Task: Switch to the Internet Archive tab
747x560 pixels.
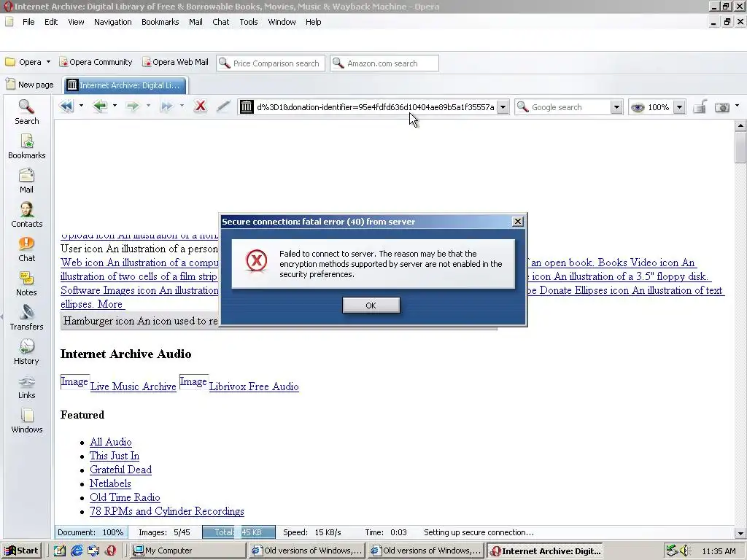Action: [x=124, y=85]
